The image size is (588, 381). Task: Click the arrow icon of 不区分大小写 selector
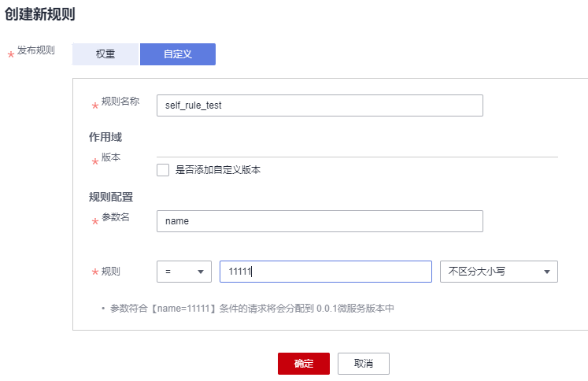546,272
